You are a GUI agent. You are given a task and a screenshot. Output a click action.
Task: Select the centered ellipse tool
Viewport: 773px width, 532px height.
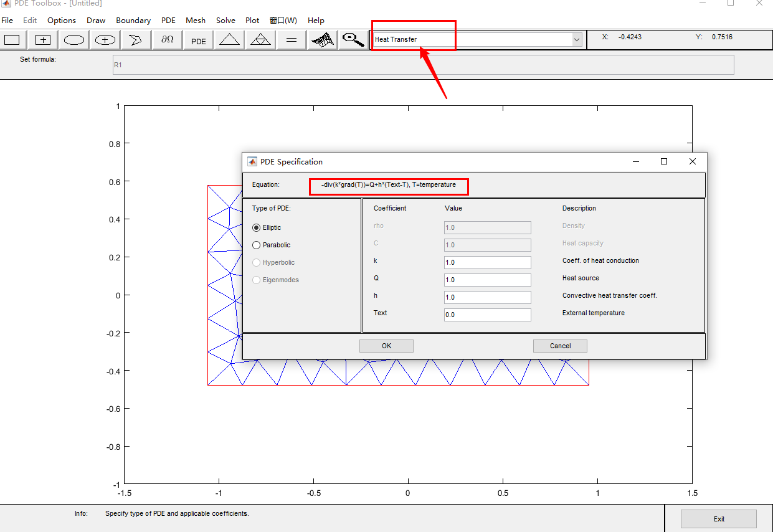point(105,40)
